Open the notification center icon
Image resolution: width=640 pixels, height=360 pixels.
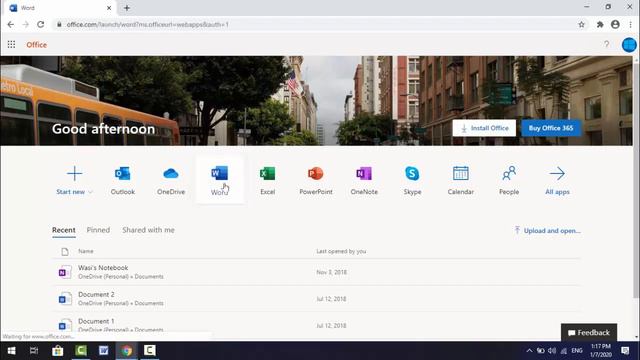(x=625, y=351)
